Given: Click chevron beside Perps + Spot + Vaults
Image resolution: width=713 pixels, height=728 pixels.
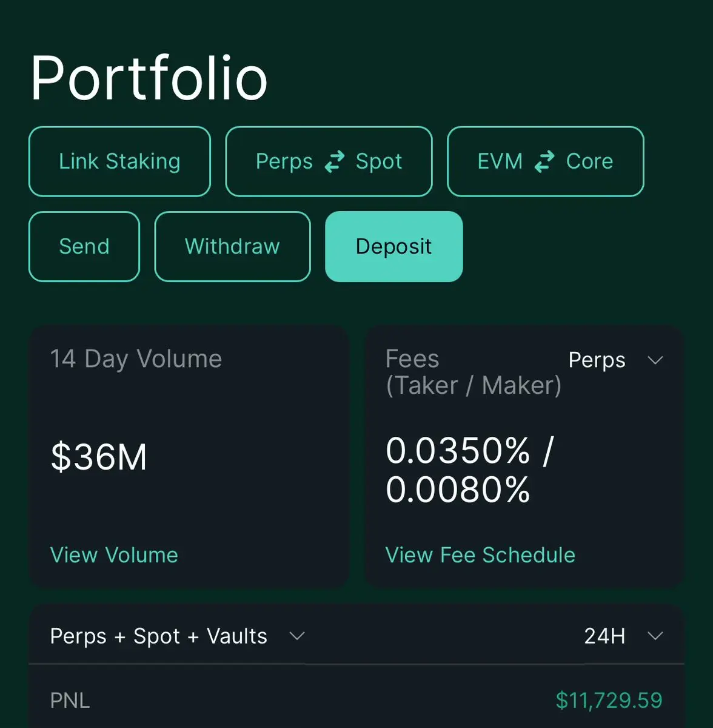Looking at the screenshot, I should click(297, 636).
